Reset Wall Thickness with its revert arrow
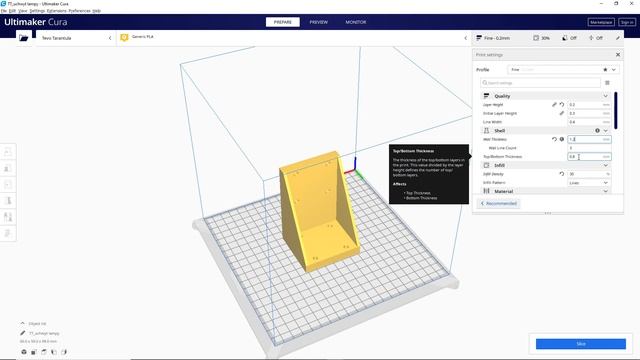The width and height of the screenshot is (640, 360). click(x=554, y=139)
